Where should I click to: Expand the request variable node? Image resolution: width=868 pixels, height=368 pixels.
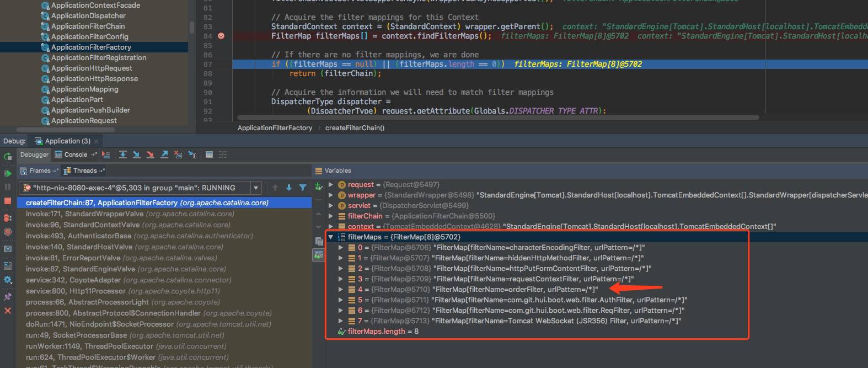pos(331,185)
